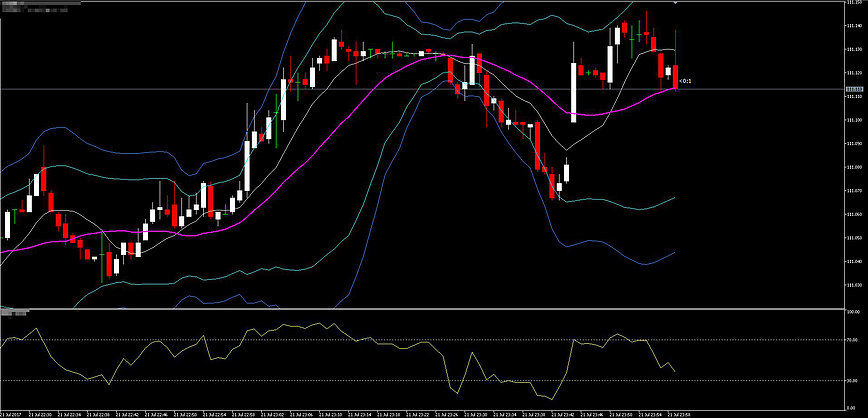Image resolution: width=868 pixels, height=418 pixels.
Task: Click the chart shift triangle marker at top
Action: click(x=675, y=3)
